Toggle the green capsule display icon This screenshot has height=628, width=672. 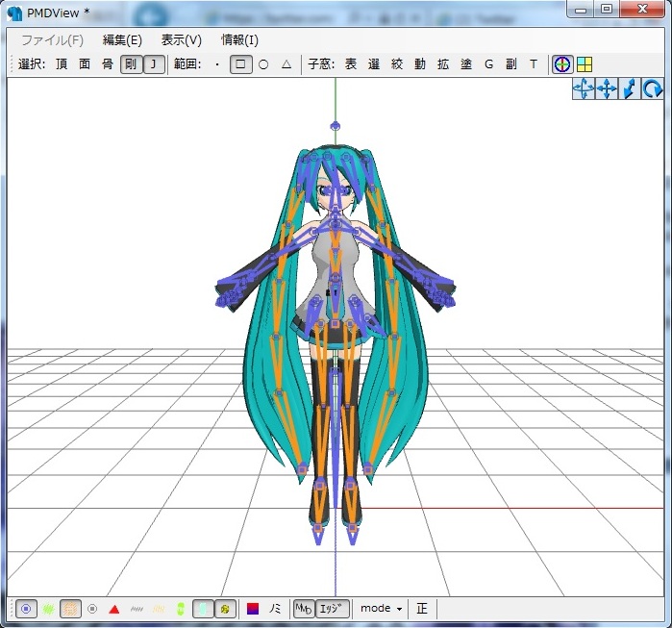[181, 609]
